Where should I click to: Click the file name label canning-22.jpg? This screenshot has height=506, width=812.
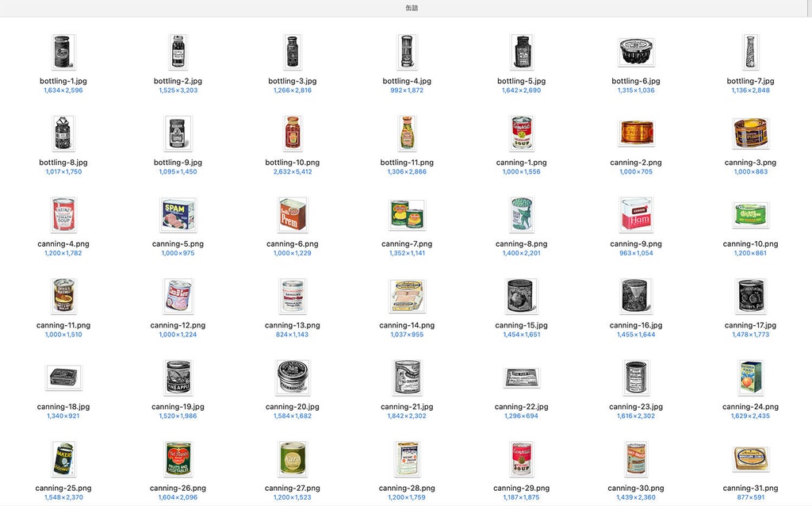(522, 407)
